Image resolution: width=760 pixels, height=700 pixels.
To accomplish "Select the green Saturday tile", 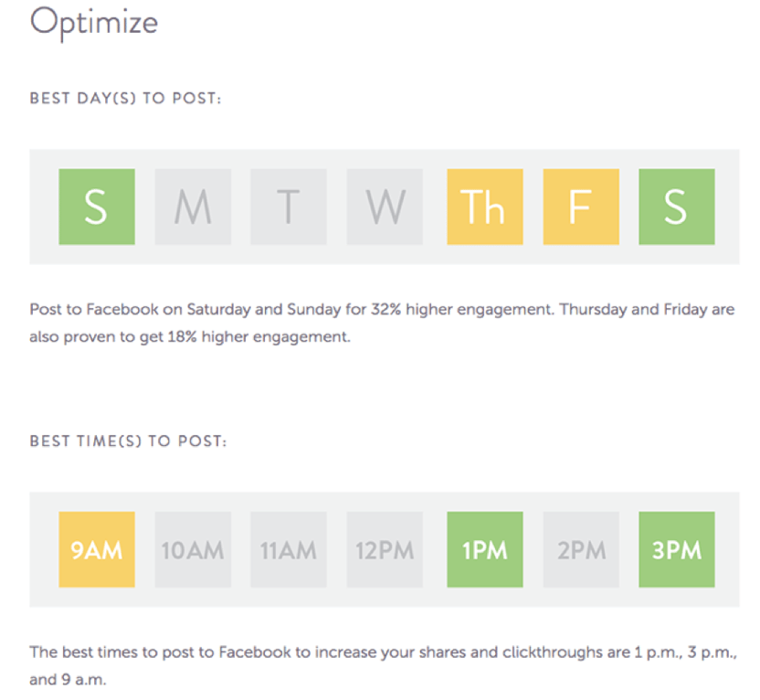I will coord(677,207).
